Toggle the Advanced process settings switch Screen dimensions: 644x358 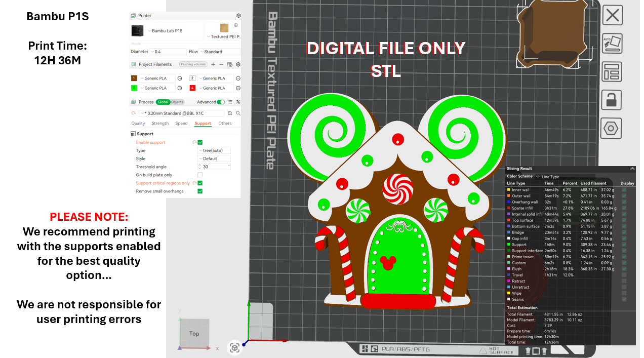[220, 102]
